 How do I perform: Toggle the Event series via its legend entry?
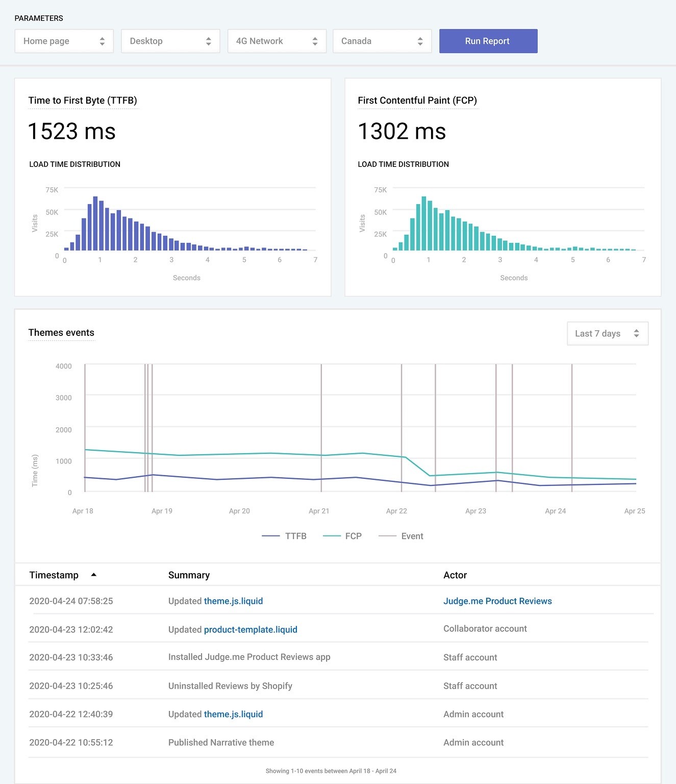click(412, 536)
